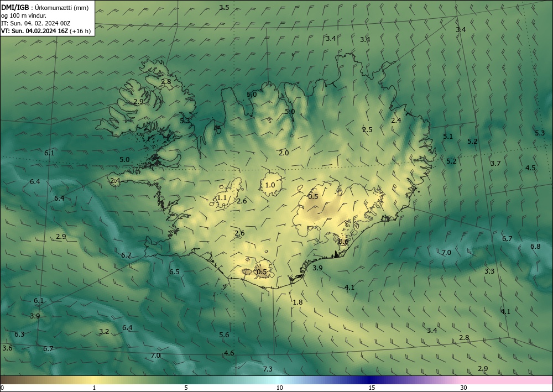Click the 2.0 value on the map

[x=284, y=153]
